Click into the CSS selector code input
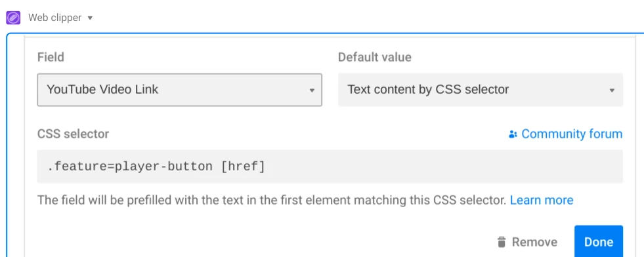 [x=330, y=167]
